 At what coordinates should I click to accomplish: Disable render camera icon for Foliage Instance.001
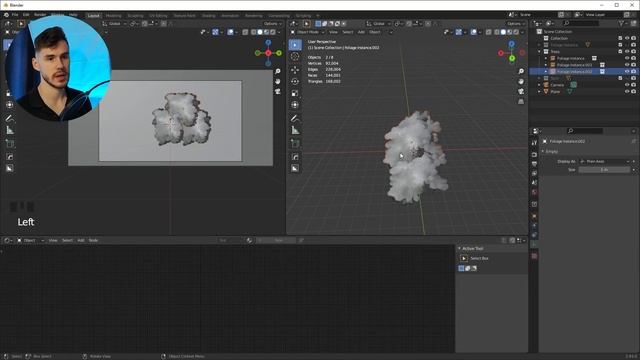pos(633,65)
